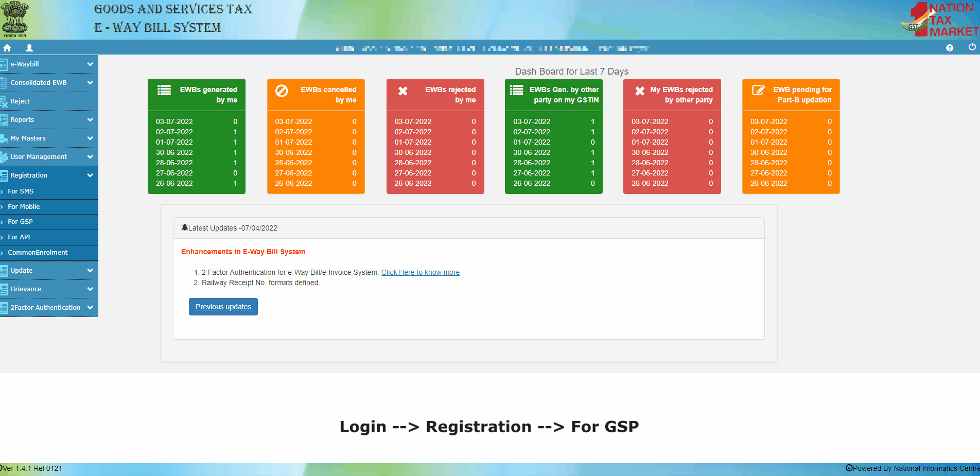This screenshot has height=476, width=980.
Task: Click the edit icon on Part-B updation card
Action: pos(759,91)
